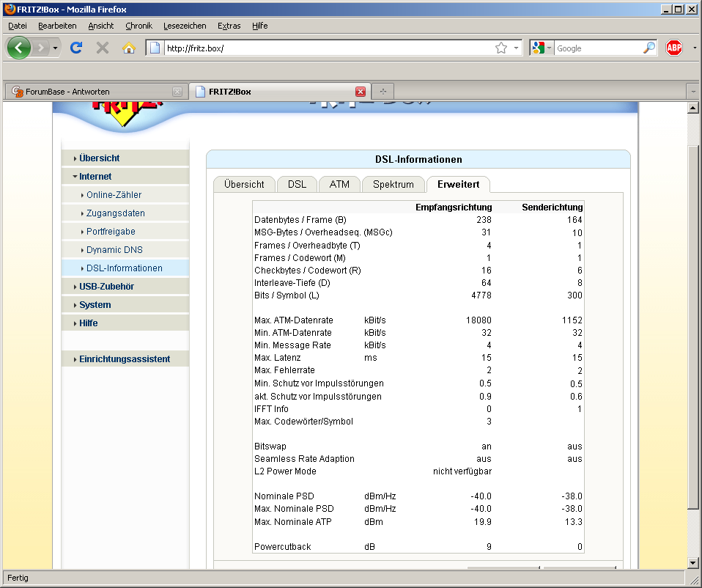Open a new tab with plus button

point(383,92)
